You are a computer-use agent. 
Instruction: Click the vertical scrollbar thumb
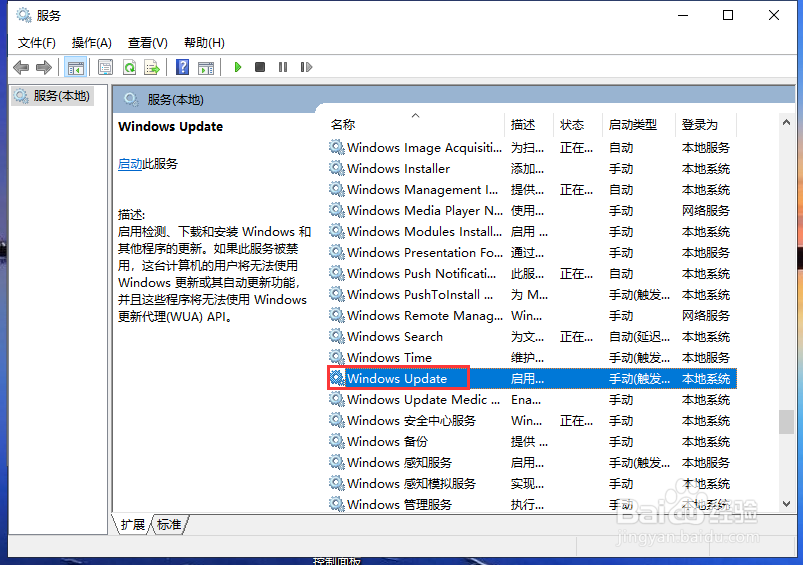(787, 422)
